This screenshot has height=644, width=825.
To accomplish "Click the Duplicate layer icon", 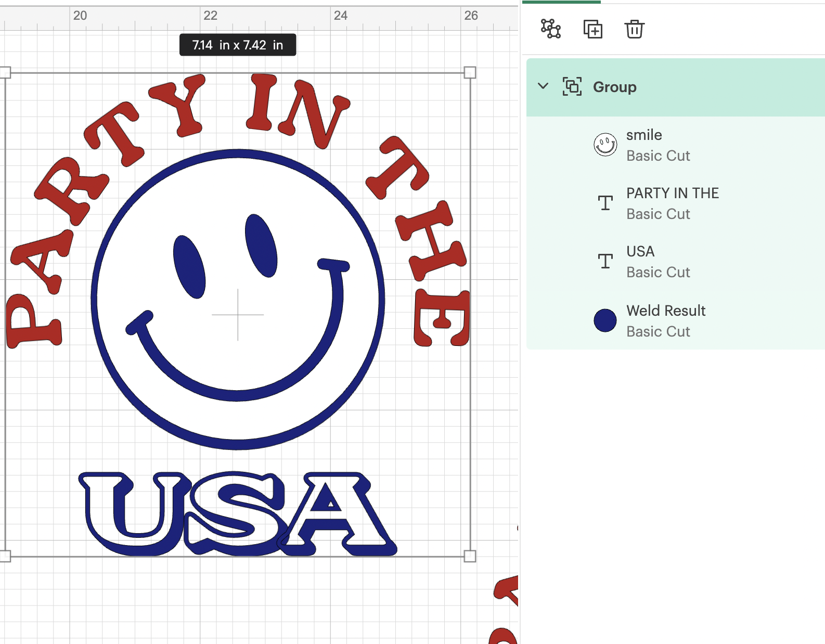I will (592, 29).
